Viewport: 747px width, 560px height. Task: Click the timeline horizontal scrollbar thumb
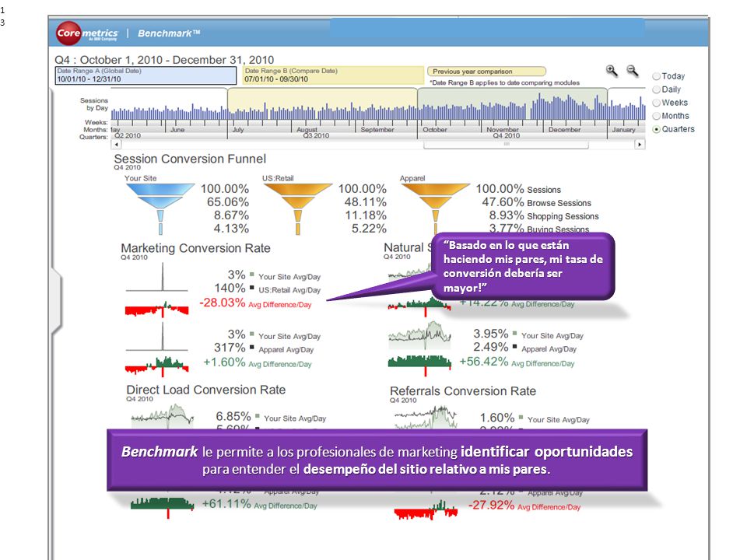[x=506, y=145]
